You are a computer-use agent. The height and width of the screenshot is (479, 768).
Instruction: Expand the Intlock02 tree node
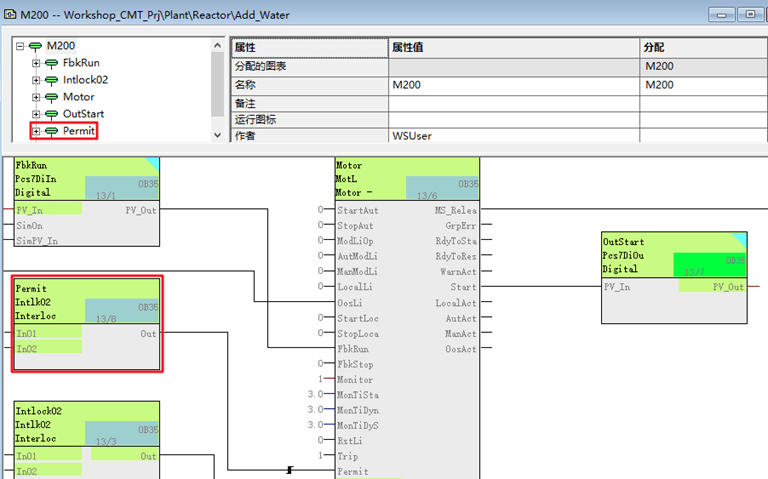(36, 80)
